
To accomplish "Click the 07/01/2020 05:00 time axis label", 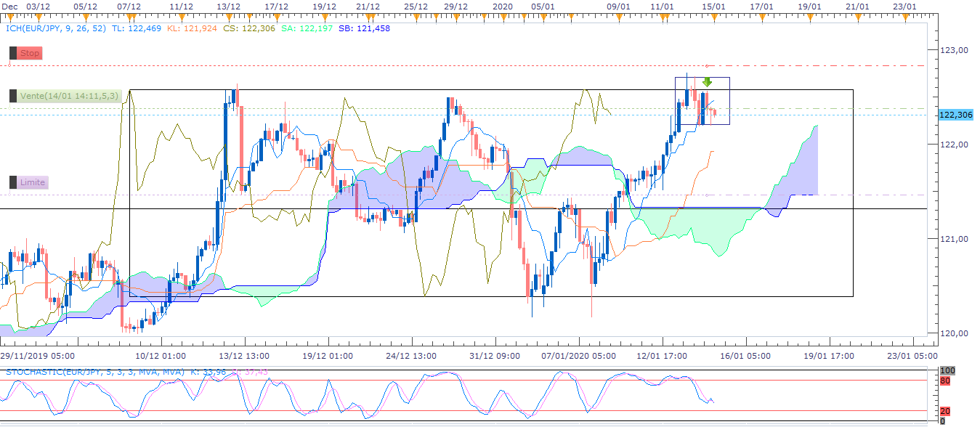I will pos(579,356).
